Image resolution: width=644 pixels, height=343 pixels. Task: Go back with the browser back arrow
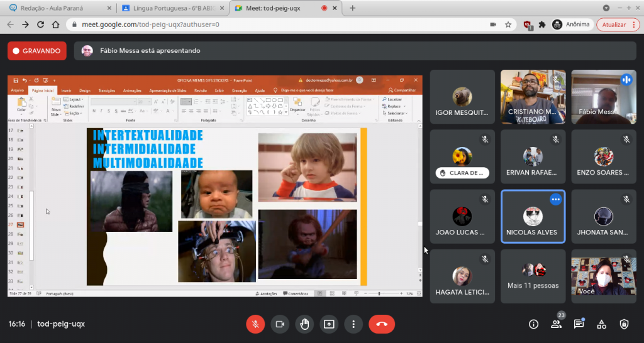[10, 24]
